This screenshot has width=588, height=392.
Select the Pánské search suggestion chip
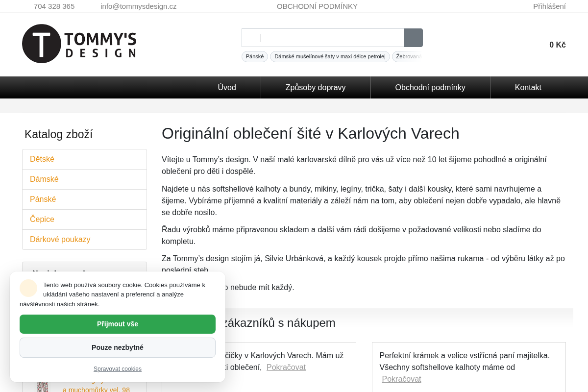pos(255,56)
